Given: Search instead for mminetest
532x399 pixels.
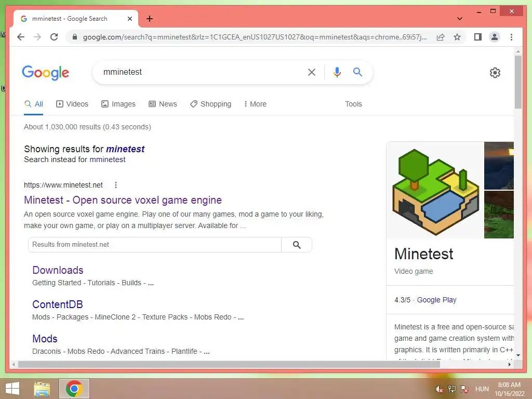Looking at the screenshot, I should [x=107, y=159].
